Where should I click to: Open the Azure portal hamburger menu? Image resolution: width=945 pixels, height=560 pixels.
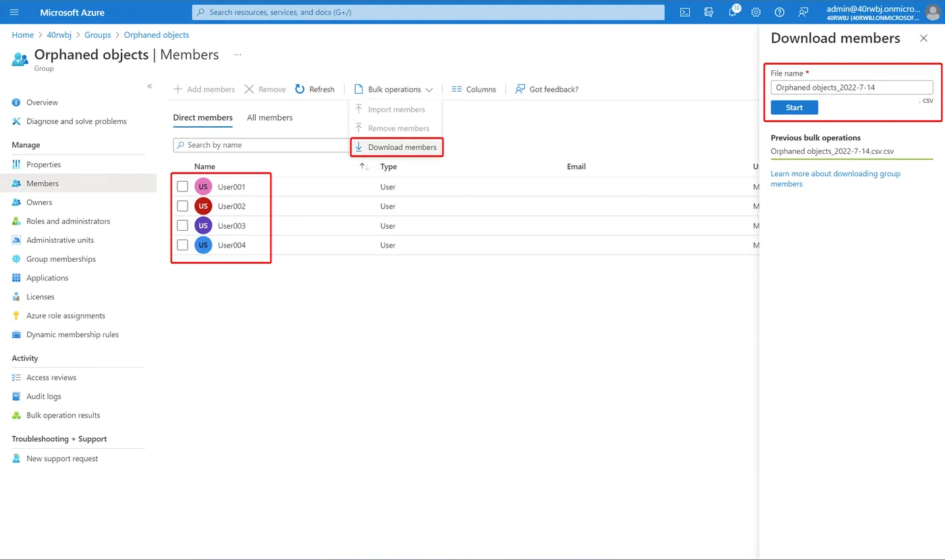click(14, 12)
